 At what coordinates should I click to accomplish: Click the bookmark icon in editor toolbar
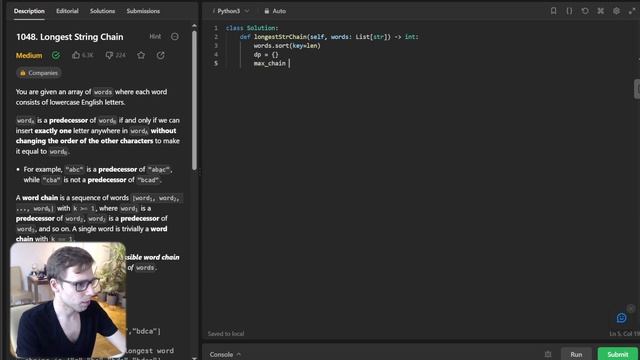pos(553,11)
